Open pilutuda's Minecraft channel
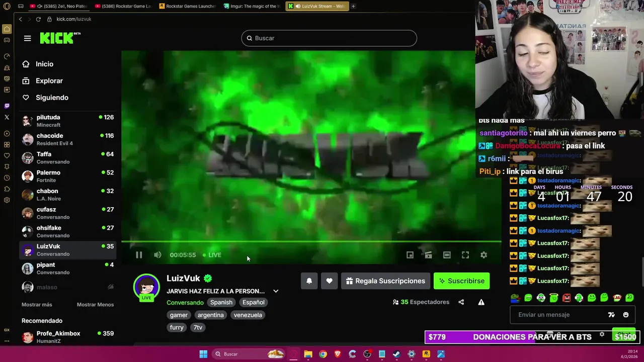 [x=68, y=121]
